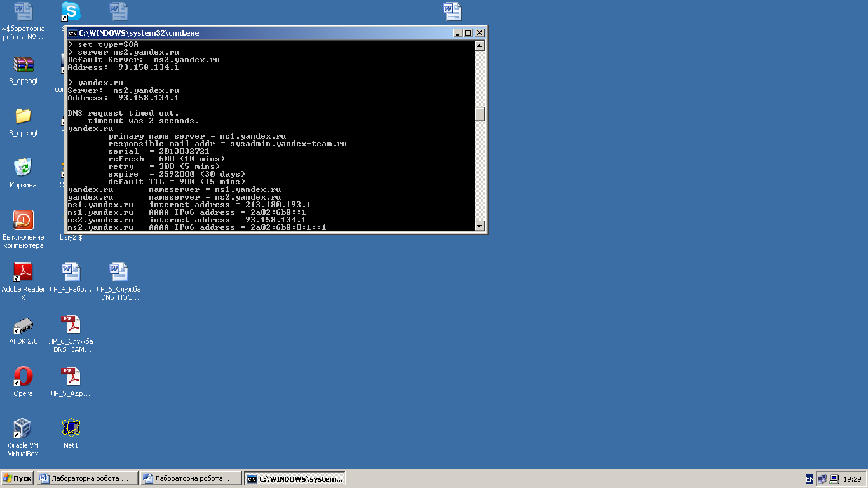
Task: Select the ЛР_6_Служба_DNS_ПОС... Word document icon
Action: [118, 272]
